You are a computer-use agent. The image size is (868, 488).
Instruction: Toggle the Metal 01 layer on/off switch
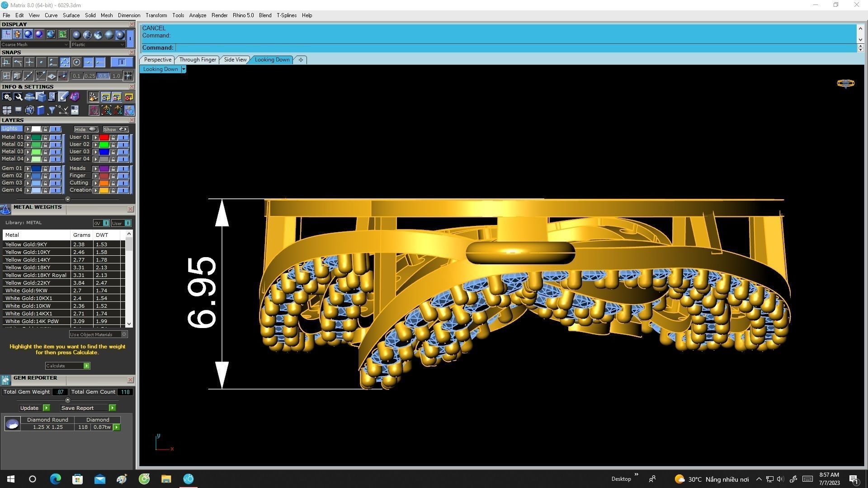click(x=55, y=137)
